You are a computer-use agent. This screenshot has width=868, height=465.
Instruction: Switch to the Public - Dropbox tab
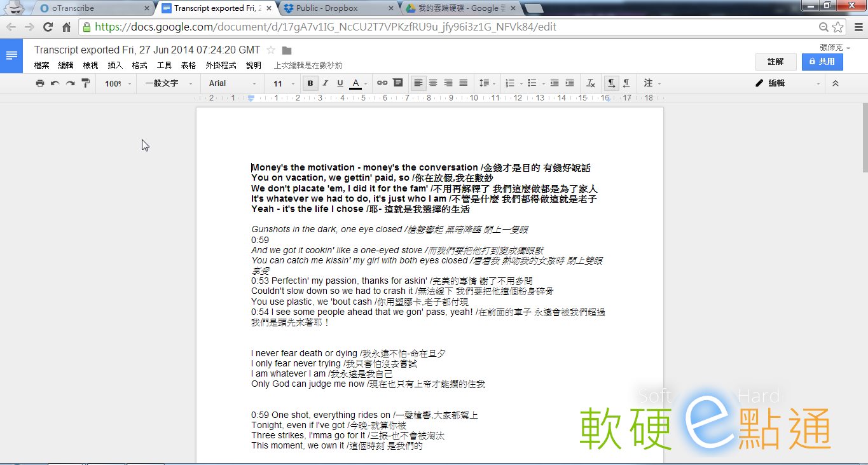[340, 8]
